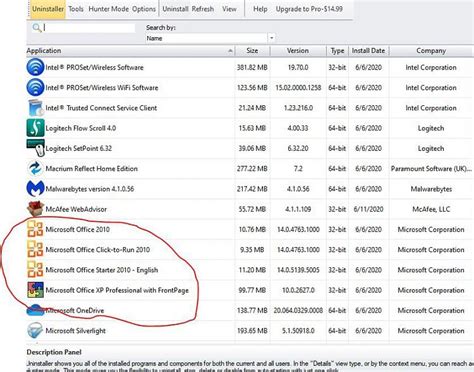Select Microsoft Office XP Professional with FrontPage
The height and width of the screenshot is (372, 474).
[117, 290]
